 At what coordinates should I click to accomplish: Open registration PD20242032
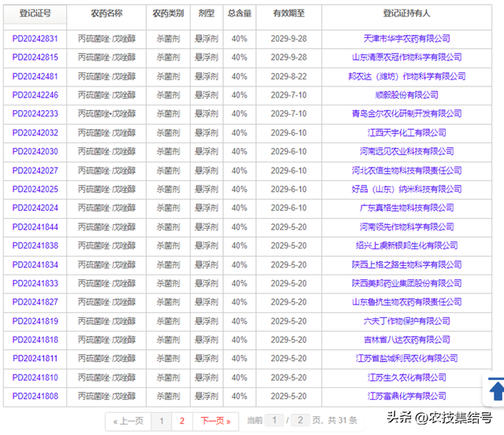coord(35,133)
